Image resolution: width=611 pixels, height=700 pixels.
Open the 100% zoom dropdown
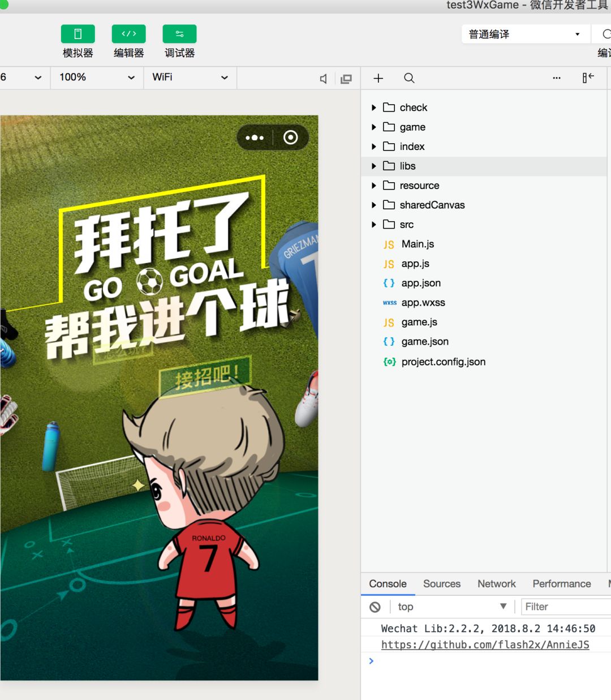tap(97, 78)
